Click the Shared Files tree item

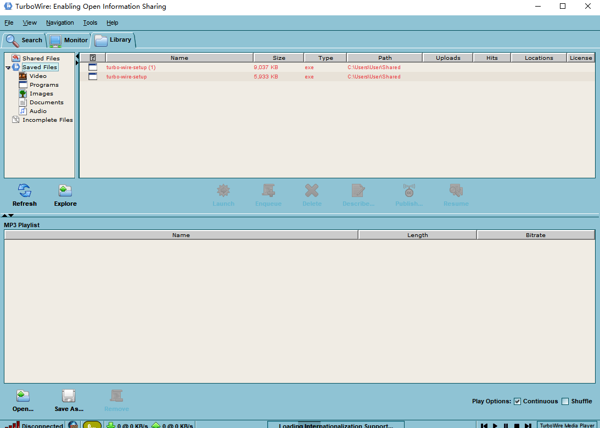tap(40, 58)
